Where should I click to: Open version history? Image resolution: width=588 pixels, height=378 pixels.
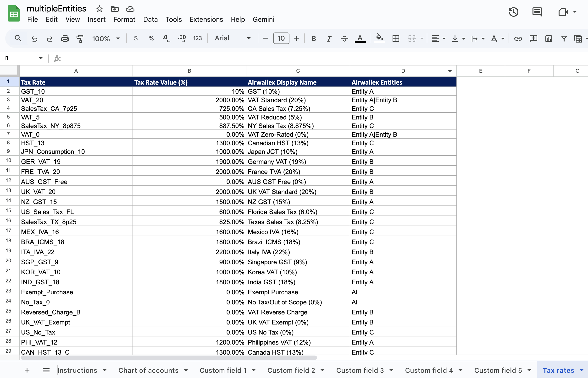point(514,12)
